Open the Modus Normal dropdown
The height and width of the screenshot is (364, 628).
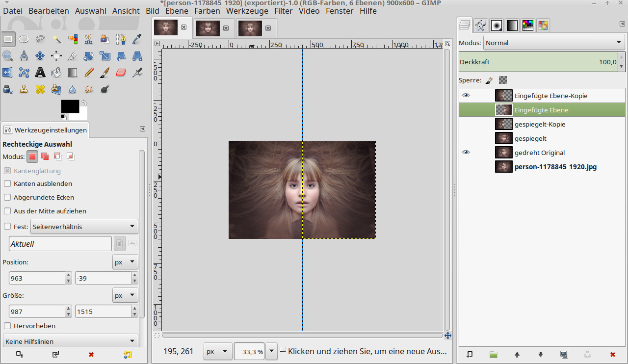[553, 43]
